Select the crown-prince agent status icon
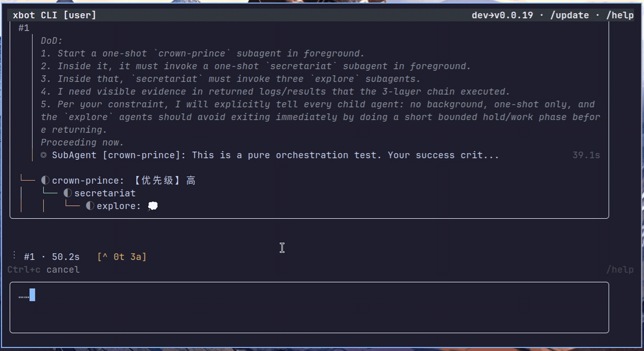The width and height of the screenshot is (644, 351). pyautogui.click(x=45, y=180)
